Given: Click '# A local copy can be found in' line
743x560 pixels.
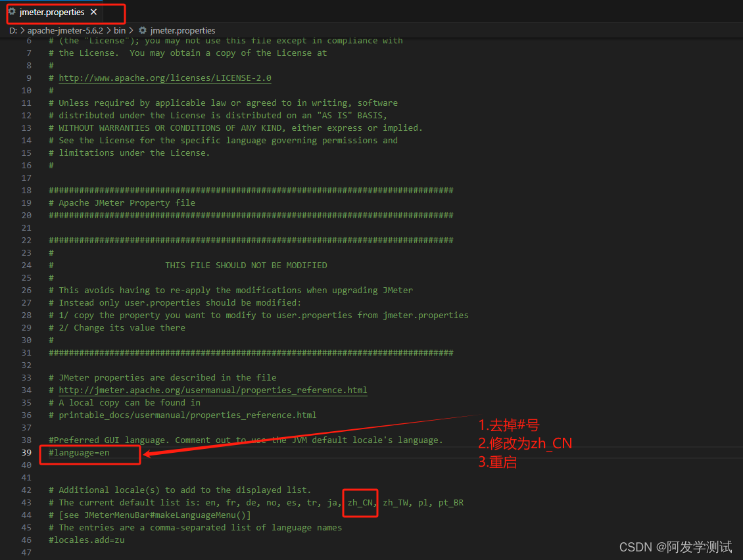Looking at the screenshot, I should (125, 403).
